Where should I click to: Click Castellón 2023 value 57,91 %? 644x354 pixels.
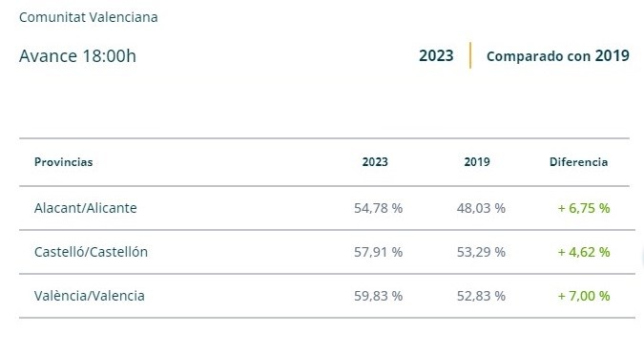(378, 252)
